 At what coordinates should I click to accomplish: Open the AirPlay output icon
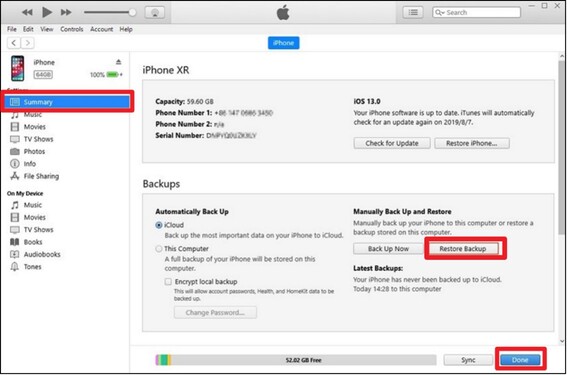point(155,13)
